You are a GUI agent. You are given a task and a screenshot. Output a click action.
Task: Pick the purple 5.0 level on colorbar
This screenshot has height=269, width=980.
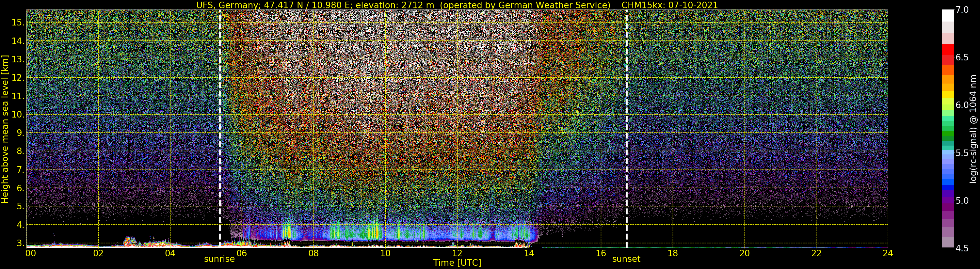tap(948, 200)
